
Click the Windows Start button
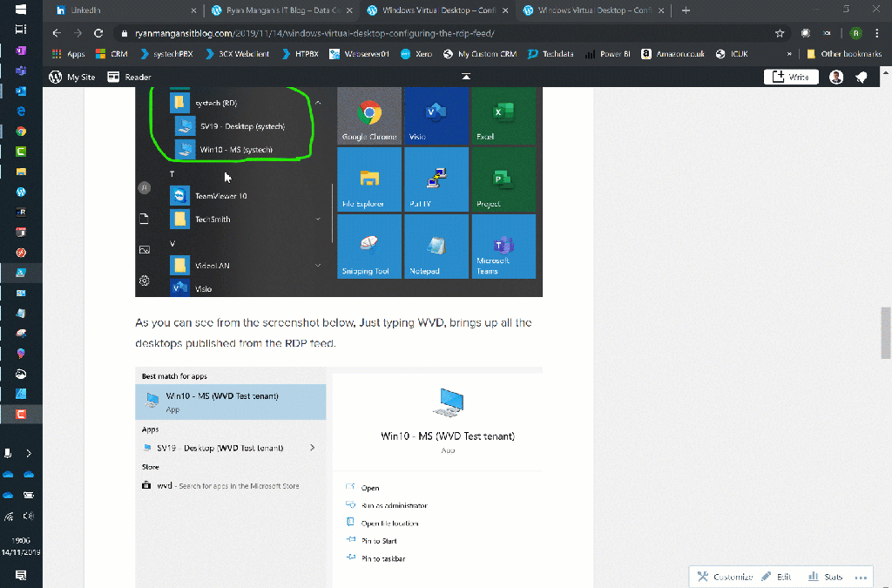point(21,9)
